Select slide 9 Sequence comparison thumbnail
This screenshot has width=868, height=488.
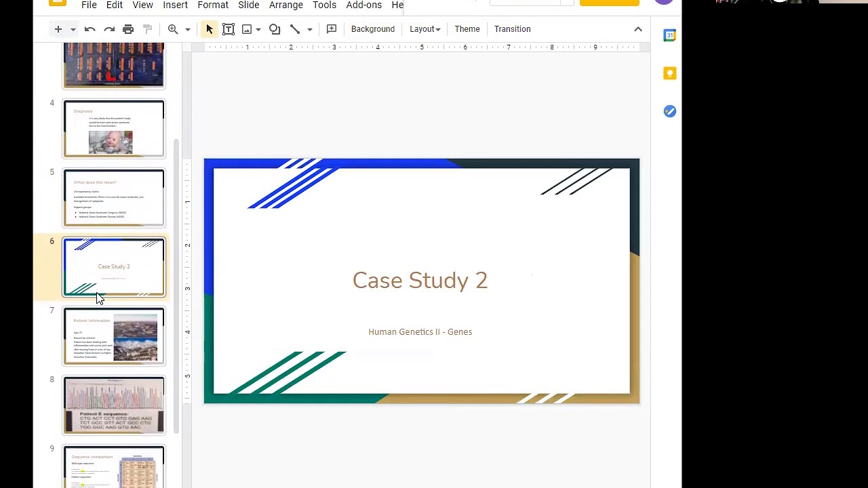(x=114, y=467)
